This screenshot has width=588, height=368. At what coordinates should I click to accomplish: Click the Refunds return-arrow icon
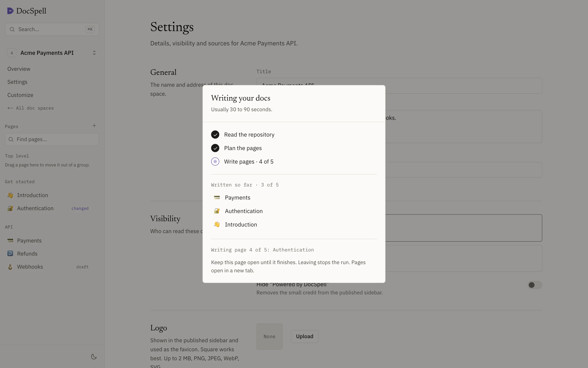point(10,254)
